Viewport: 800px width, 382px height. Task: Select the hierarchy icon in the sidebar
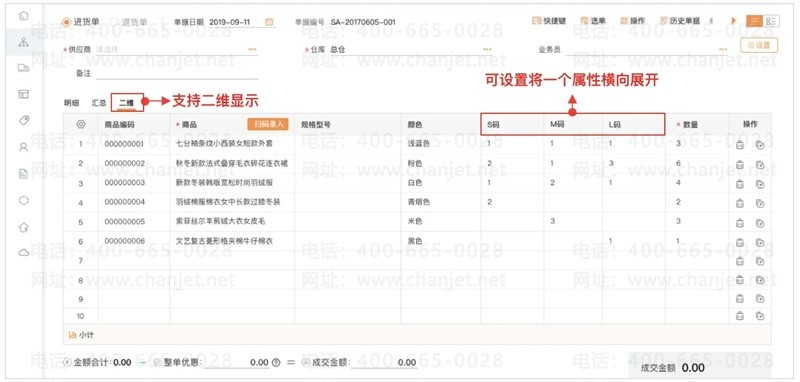[23, 42]
